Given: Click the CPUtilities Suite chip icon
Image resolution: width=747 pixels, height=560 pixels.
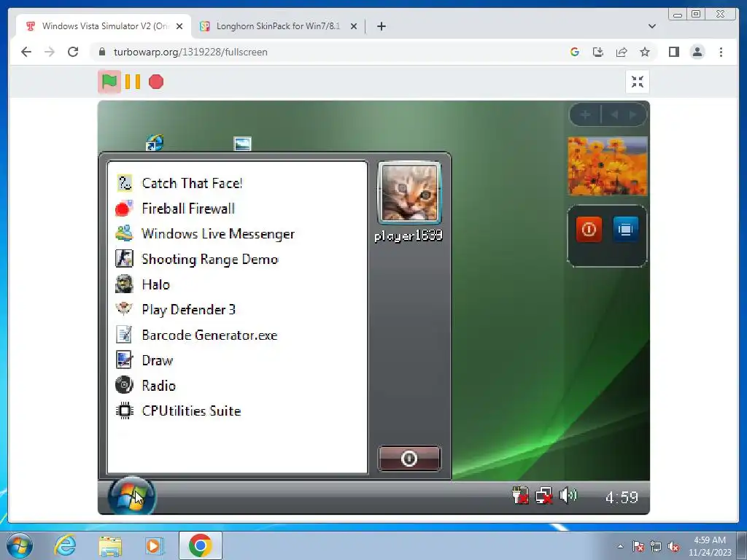Looking at the screenshot, I should [x=124, y=411].
